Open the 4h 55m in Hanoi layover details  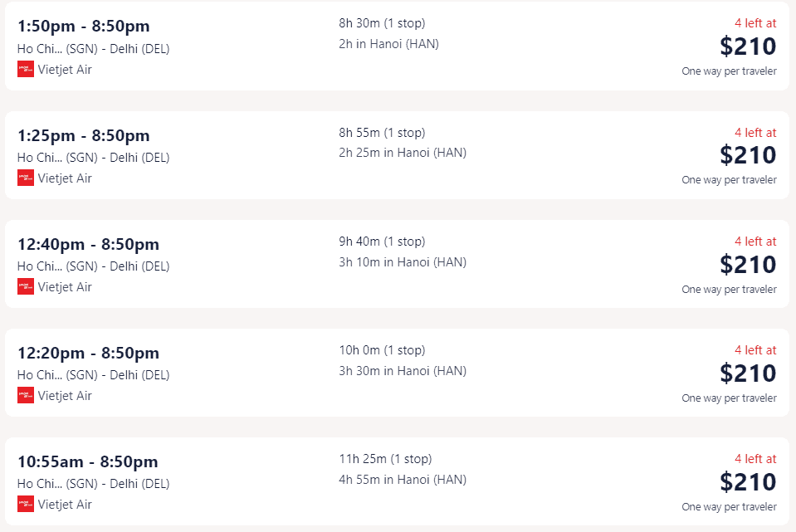pos(403,480)
